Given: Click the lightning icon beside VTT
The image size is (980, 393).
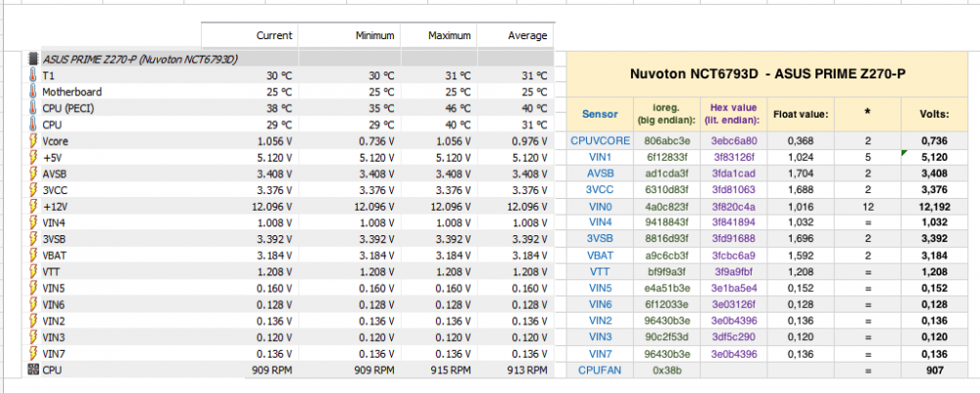Looking at the screenshot, I should [33, 271].
